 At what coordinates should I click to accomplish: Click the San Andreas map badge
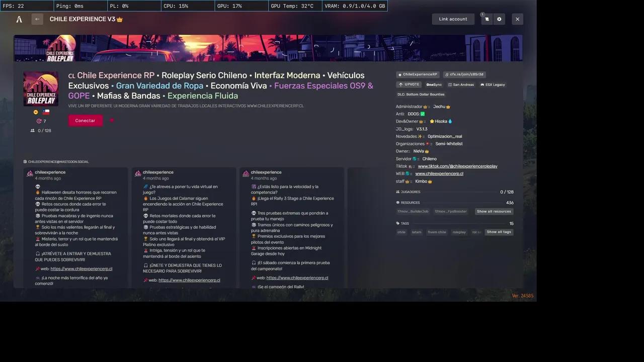[x=460, y=84]
